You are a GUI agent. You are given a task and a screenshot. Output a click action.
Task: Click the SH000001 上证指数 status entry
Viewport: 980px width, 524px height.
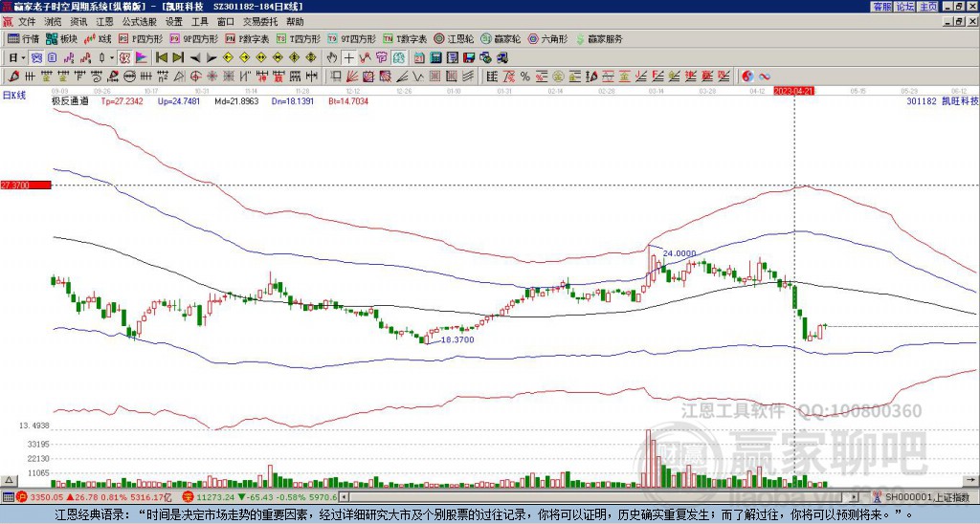(928, 497)
